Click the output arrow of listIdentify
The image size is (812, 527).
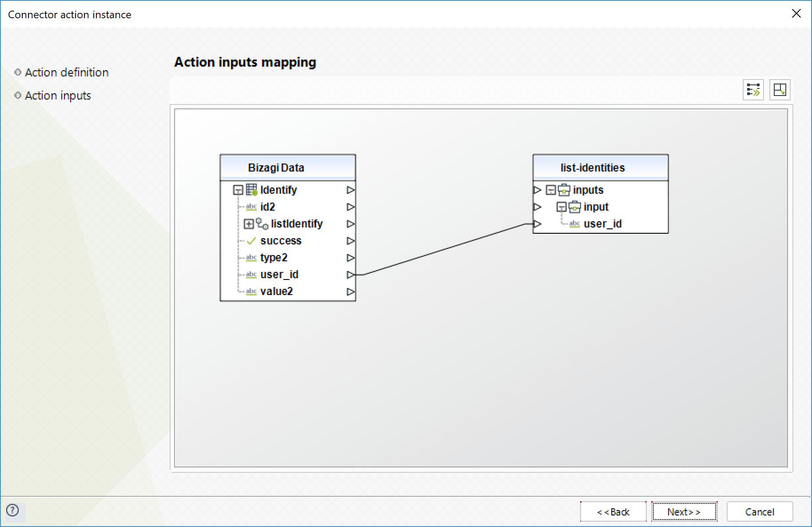[x=350, y=224]
